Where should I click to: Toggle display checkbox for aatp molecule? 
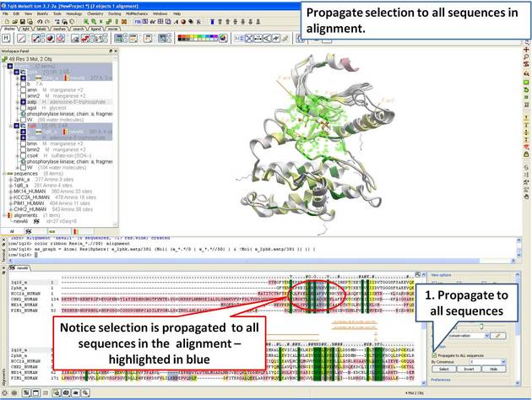point(23,102)
